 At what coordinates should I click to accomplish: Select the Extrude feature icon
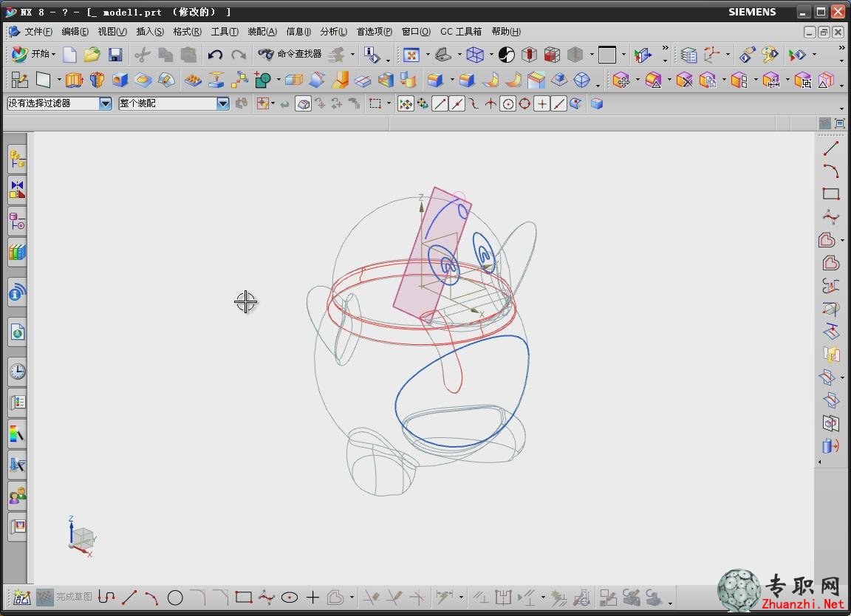click(x=74, y=81)
